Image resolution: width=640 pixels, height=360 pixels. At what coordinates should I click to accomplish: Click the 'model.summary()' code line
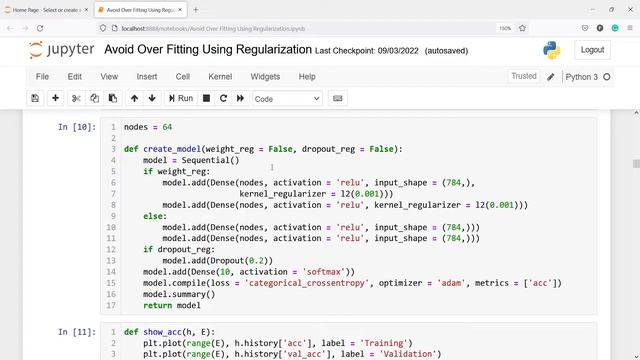(x=179, y=294)
